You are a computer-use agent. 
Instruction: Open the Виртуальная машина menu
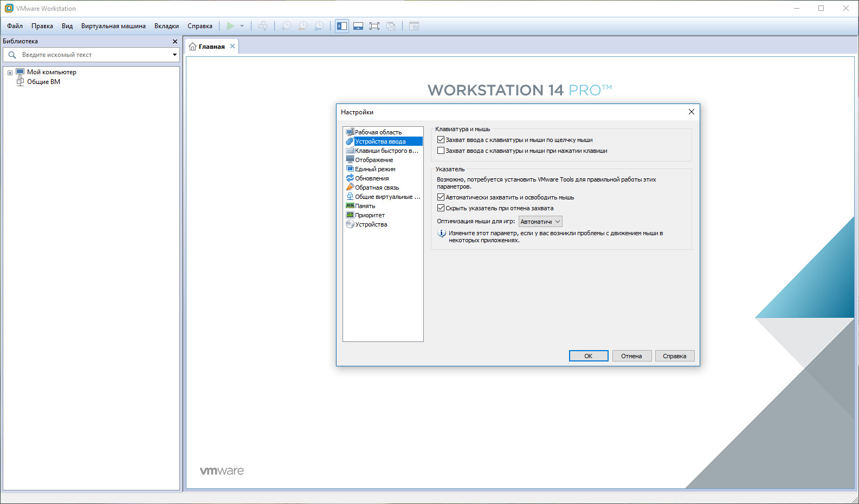coord(113,26)
